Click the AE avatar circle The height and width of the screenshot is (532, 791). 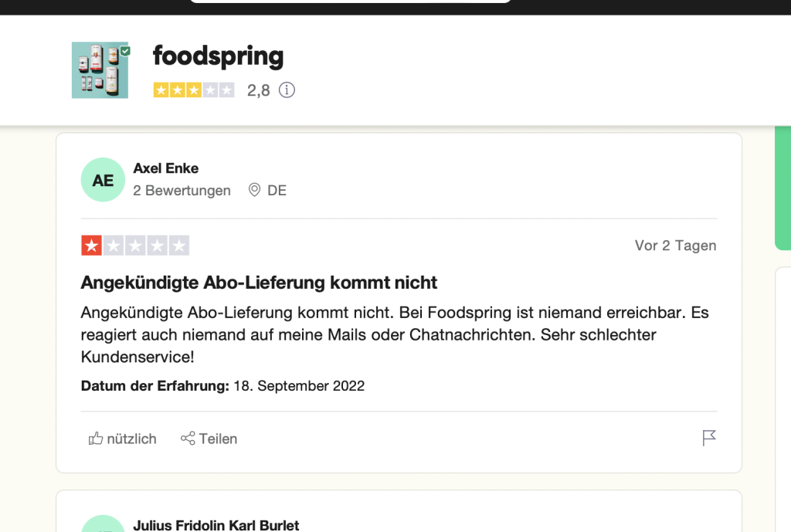point(103,180)
